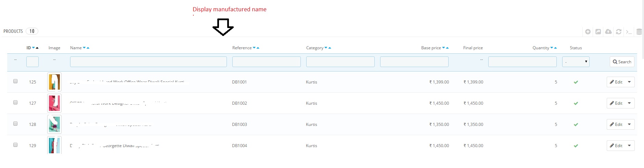644x168 pixels.
Task: Expand the Edit dropdown arrow for product 128
Action: click(x=629, y=125)
